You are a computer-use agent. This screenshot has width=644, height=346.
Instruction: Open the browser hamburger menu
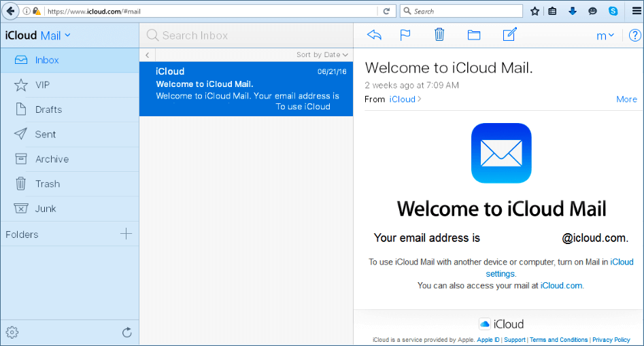click(637, 11)
